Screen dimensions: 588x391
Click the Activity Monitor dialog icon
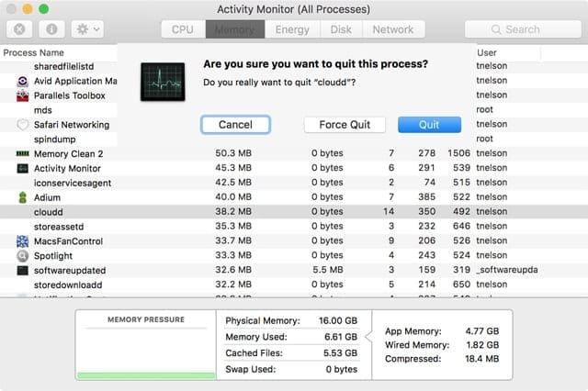pos(162,82)
